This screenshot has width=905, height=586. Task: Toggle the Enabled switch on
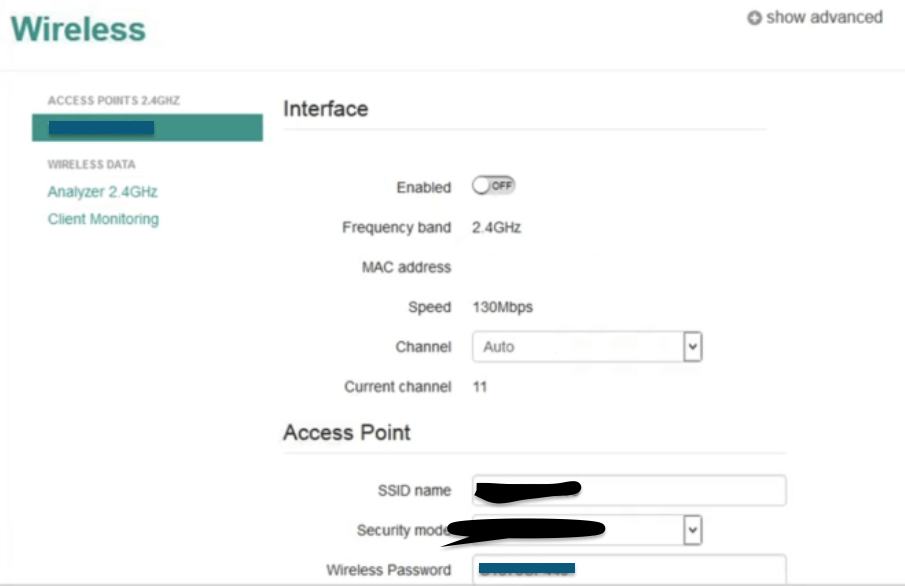(x=493, y=185)
